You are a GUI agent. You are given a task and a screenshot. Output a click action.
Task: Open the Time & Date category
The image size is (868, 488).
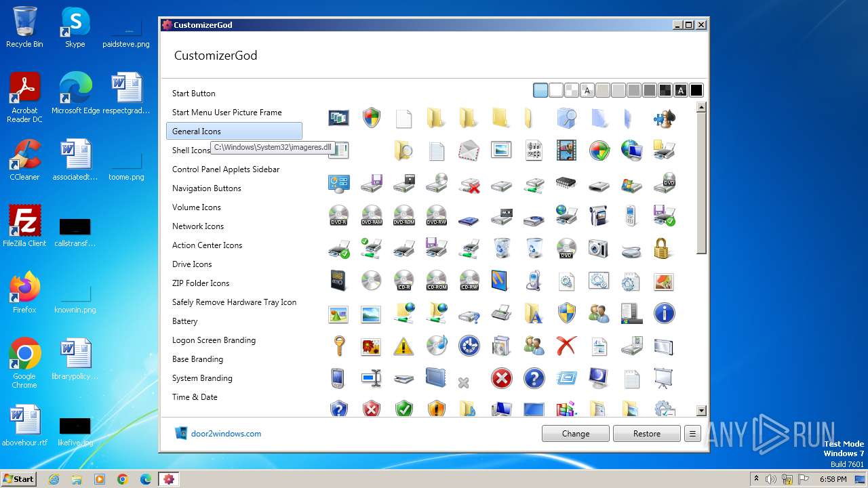(x=195, y=397)
